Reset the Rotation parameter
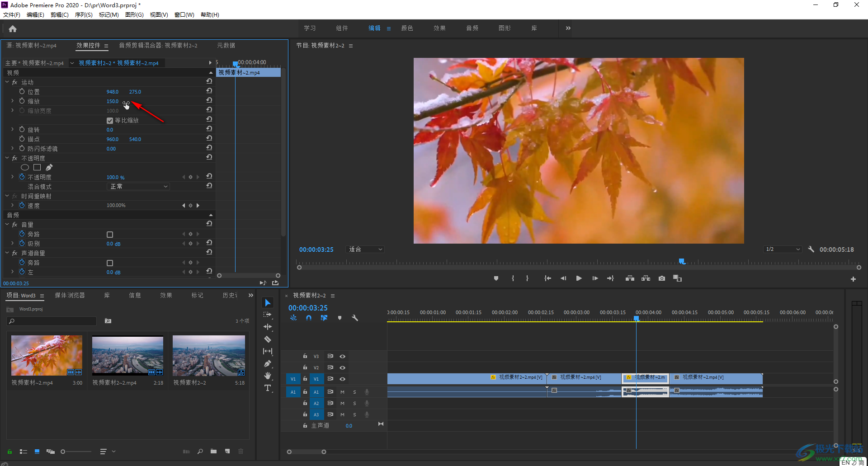The height and width of the screenshot is (466, 868). click(209, 129)
